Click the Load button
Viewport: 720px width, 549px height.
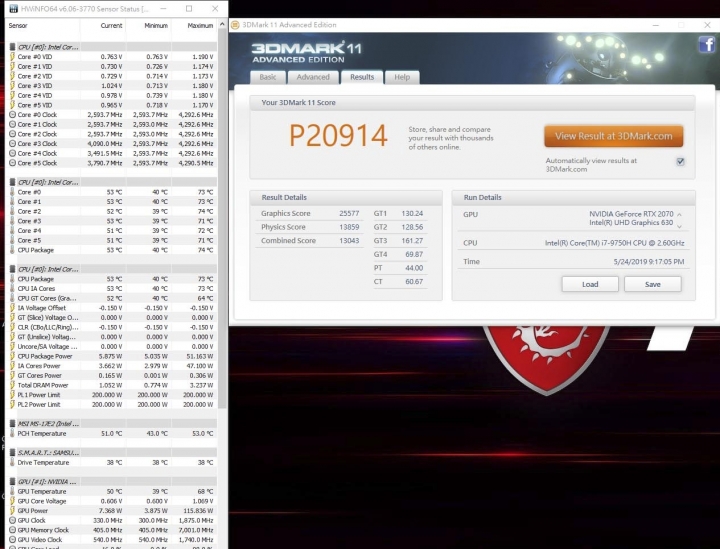(590, 284)
